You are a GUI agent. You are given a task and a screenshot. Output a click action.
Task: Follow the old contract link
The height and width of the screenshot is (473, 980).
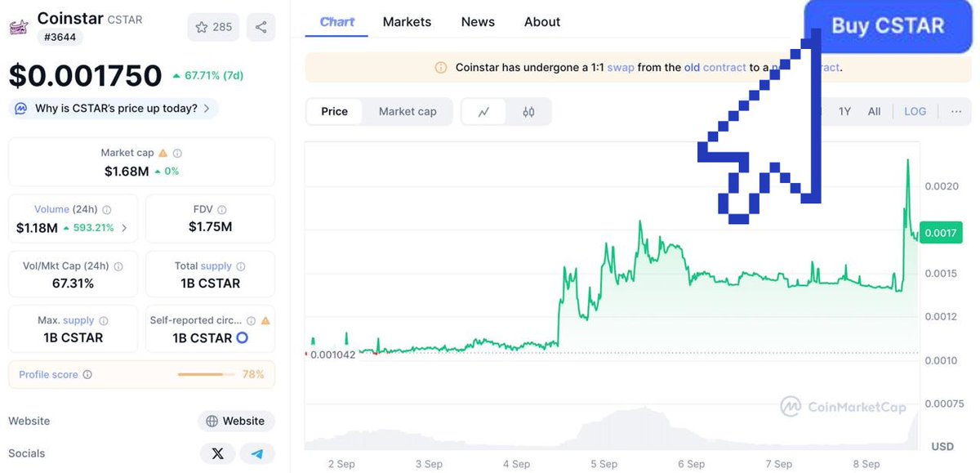coord(715,68)
